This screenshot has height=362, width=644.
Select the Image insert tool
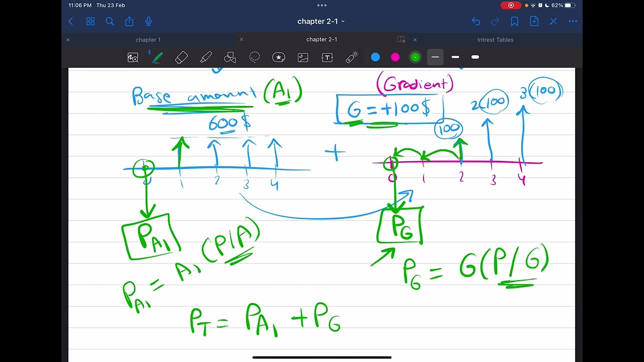(303, 57)
